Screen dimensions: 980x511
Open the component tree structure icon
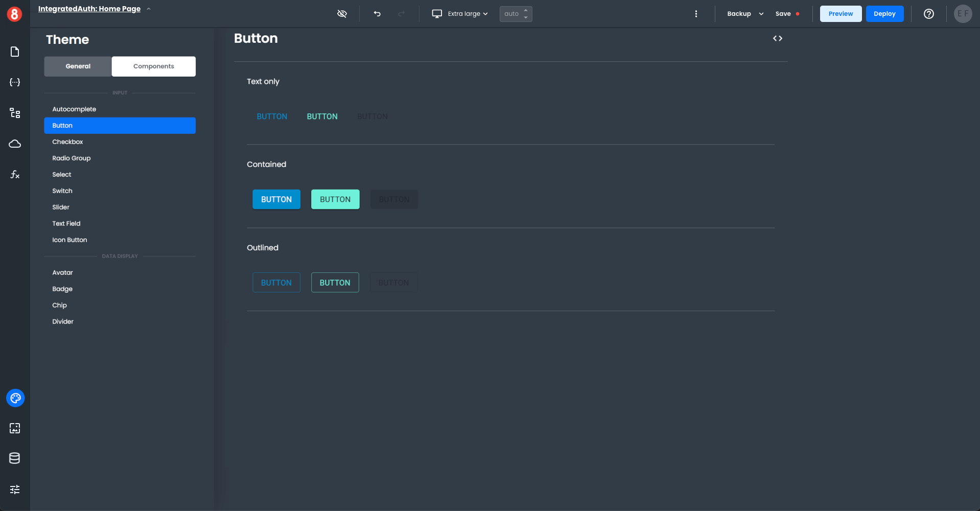(15, 113)
